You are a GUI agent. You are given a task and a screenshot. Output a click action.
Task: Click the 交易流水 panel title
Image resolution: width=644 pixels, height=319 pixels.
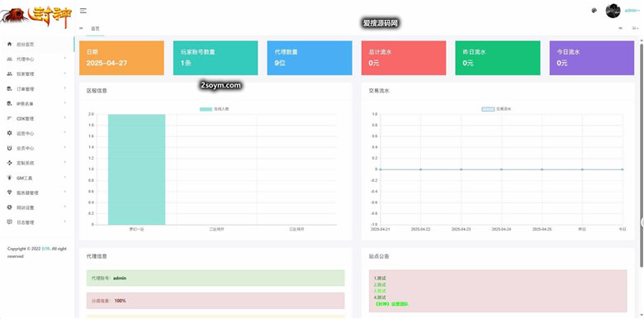point(379,91)
